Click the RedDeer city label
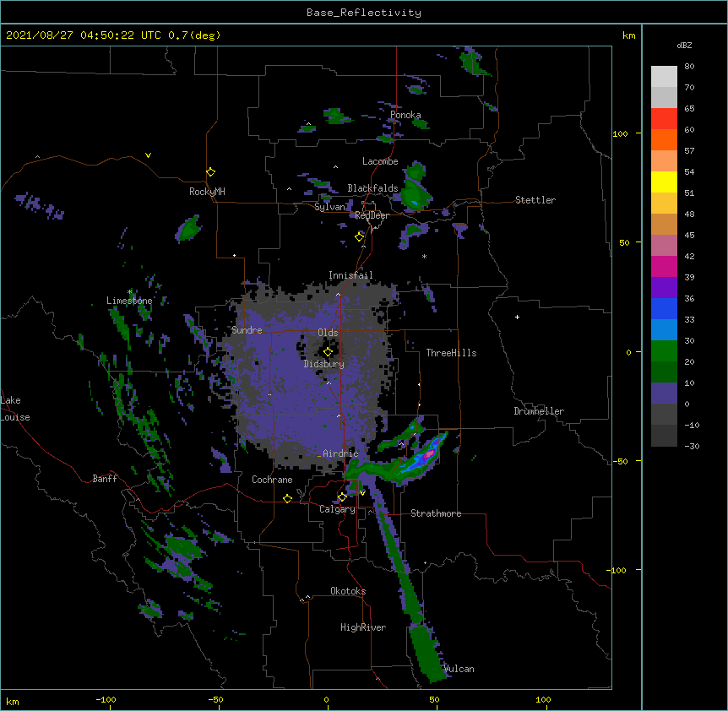The width and height of the screenshot is (728, 711). pyautogui.click(x=372, y=215)
